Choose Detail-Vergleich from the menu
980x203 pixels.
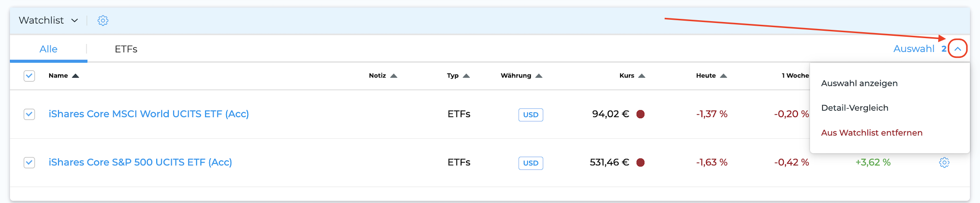pos(855,108)
